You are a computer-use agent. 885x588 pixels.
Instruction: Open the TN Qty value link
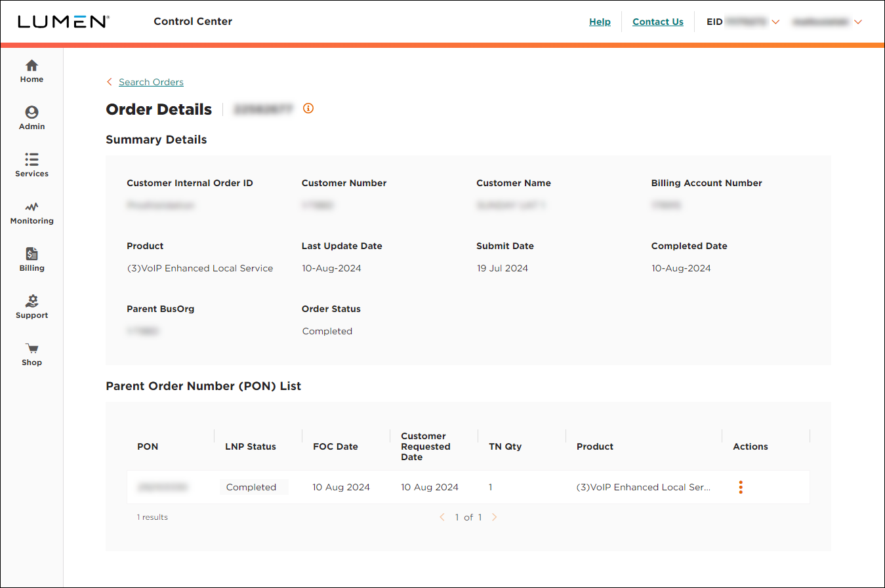pos(490,487)
